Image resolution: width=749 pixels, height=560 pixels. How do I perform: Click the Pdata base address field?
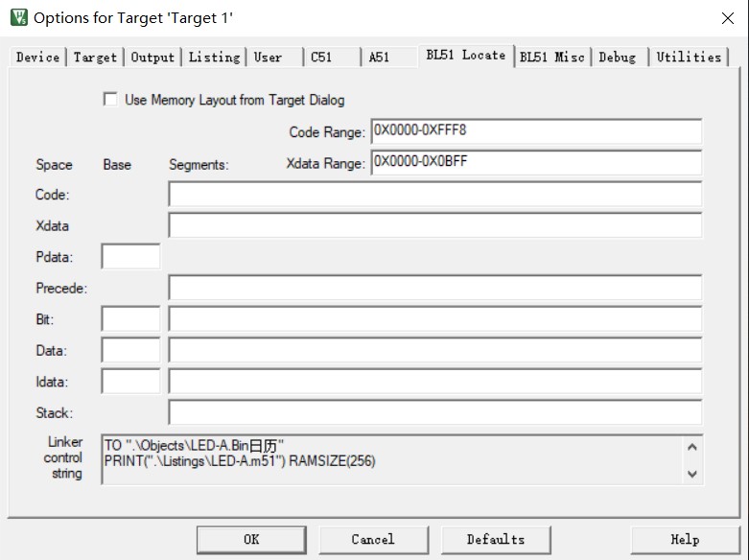click(130, 257)
